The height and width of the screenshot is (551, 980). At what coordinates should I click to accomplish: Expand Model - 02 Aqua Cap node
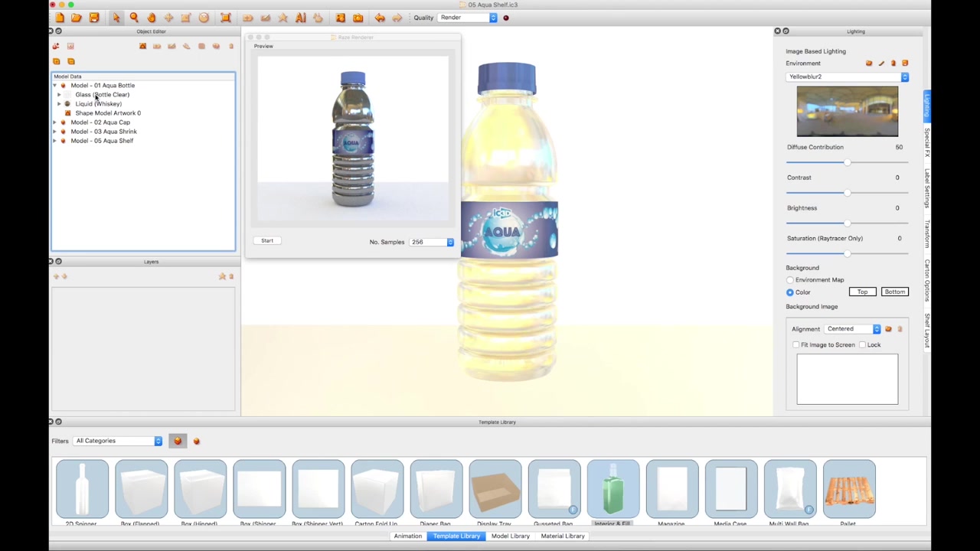coord(54,122)
